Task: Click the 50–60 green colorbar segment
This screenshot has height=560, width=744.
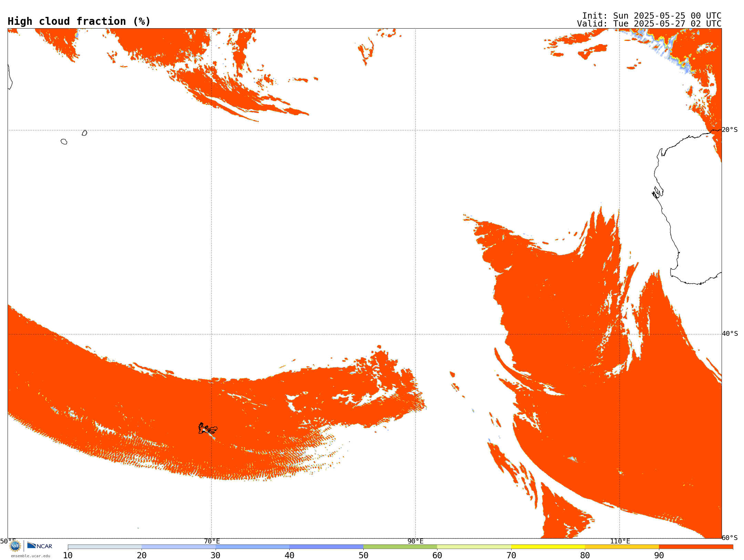Action: click(x=400, y=547)
